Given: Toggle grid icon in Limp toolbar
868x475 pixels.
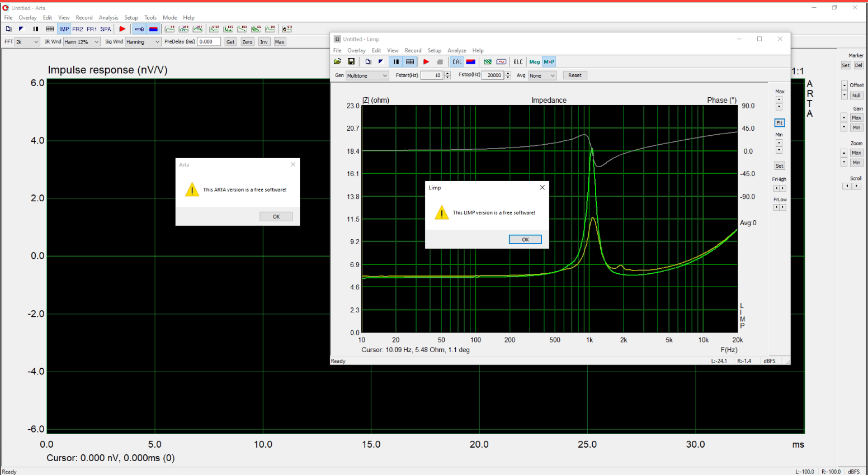Looking at the screenshot, I should (410, 62).
